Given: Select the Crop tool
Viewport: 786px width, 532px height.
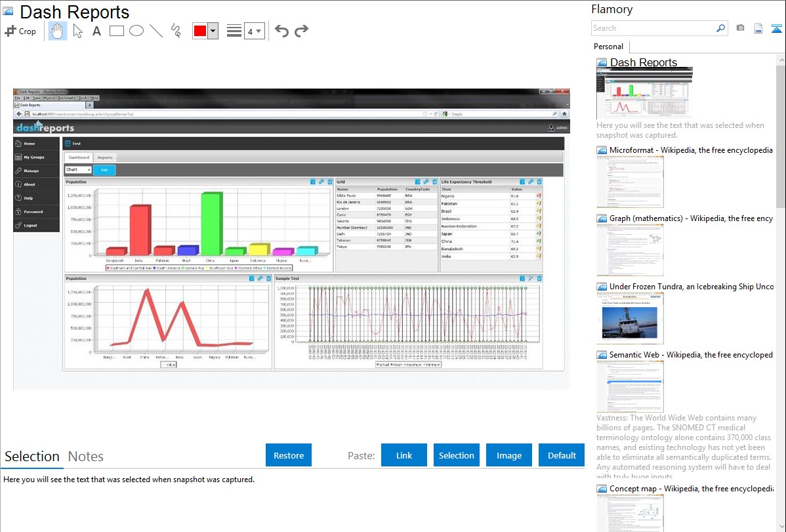Looking at the screenshot, I should coord(20,31).
